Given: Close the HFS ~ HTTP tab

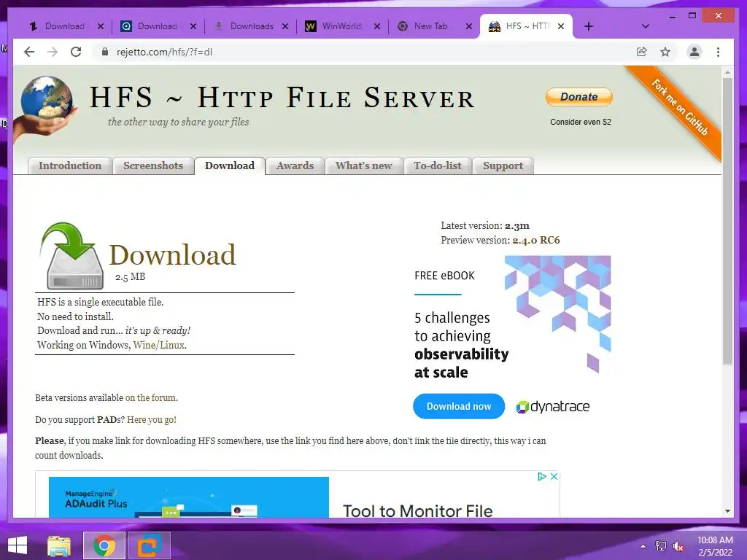Looking at the screenshot, I should [x=561, y=26].
